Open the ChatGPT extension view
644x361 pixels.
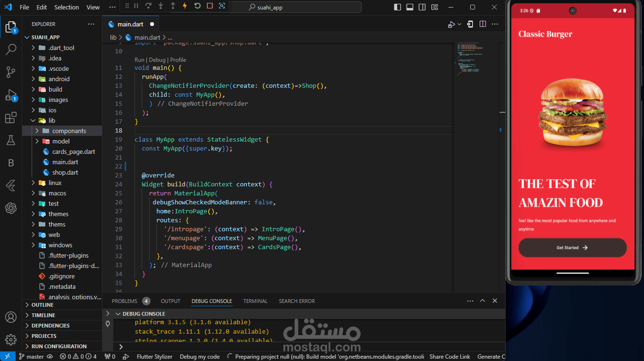[11, 208]
